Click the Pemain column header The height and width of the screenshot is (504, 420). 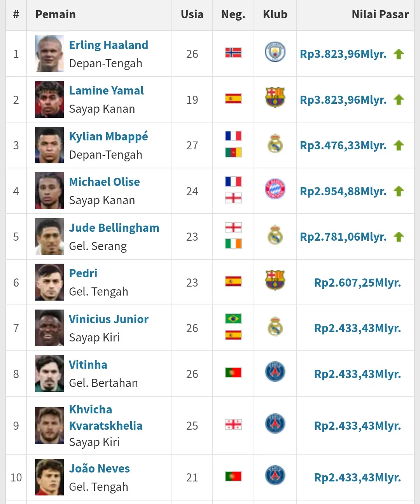(x=56, y=14)
